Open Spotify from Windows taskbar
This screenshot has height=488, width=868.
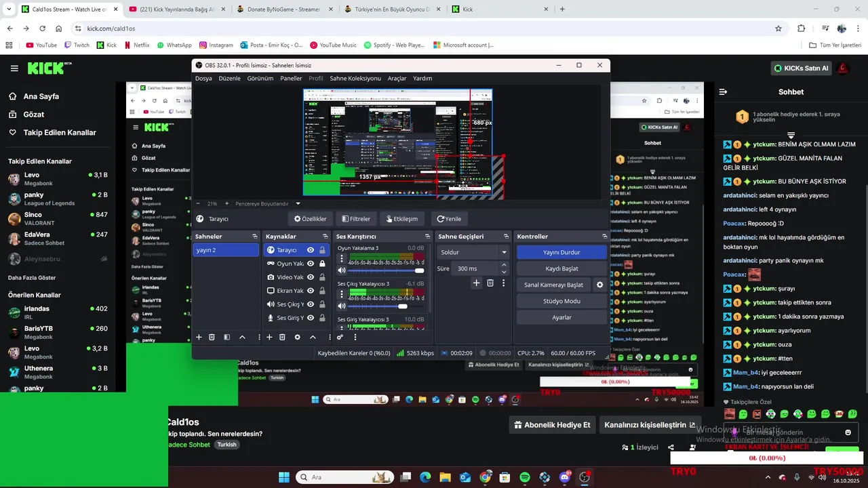pyautogui.click(x=525, y=477)
